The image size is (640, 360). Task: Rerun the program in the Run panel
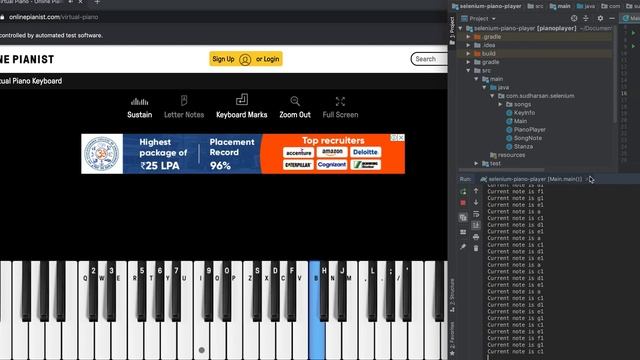[x=463, y=191]
